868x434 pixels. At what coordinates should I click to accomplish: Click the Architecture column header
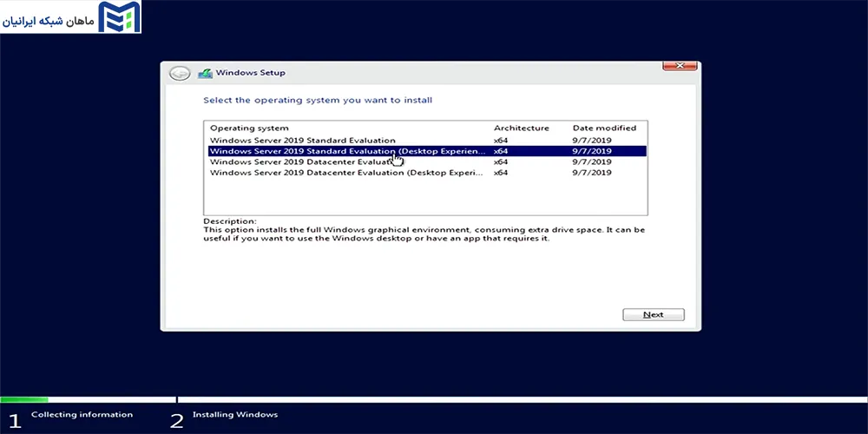[522, 128]
